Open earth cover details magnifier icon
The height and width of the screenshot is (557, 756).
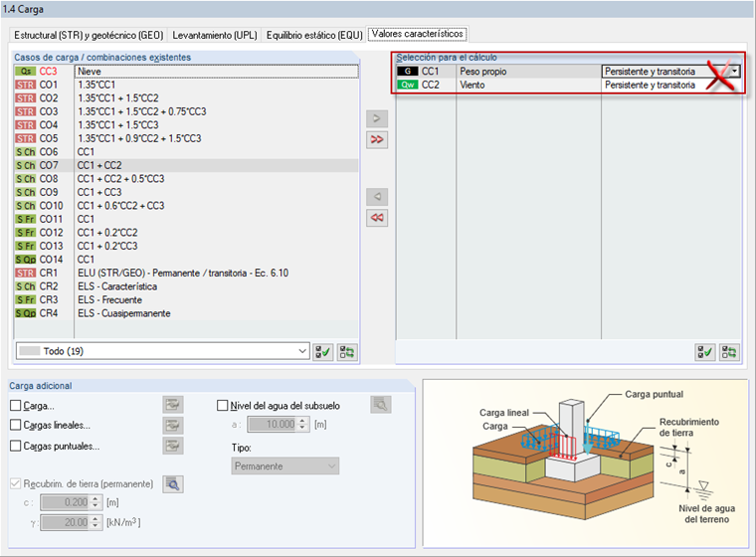coord(173,483)
